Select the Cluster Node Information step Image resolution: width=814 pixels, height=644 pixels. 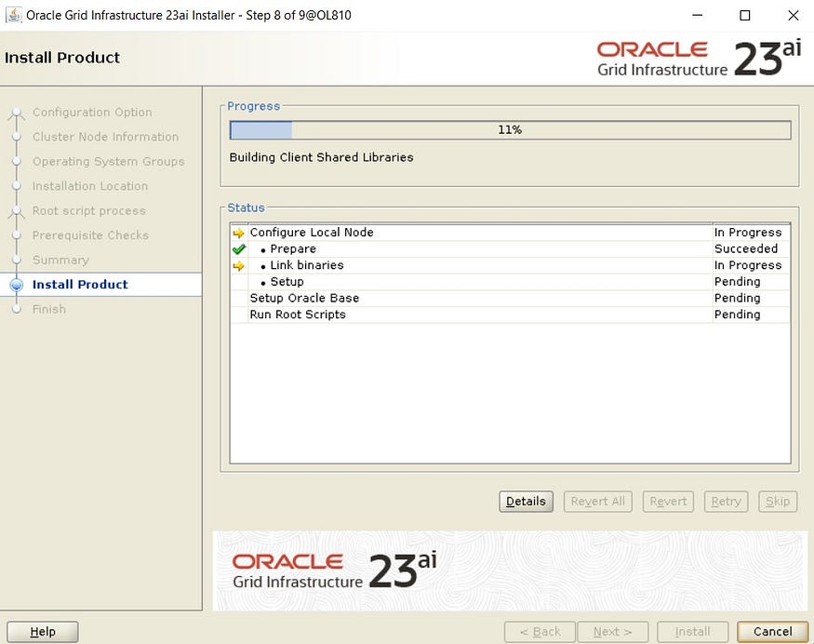click(105, 137)
